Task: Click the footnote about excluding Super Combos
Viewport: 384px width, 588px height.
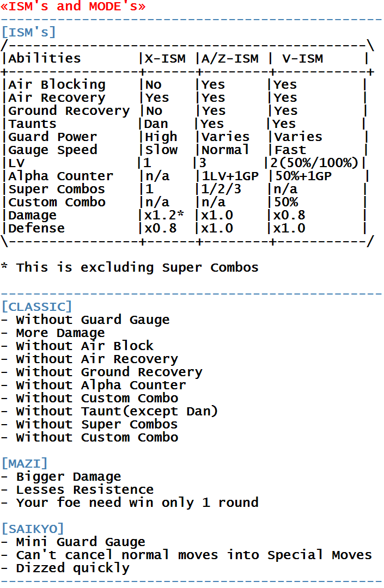Action: tap(130, 267)
